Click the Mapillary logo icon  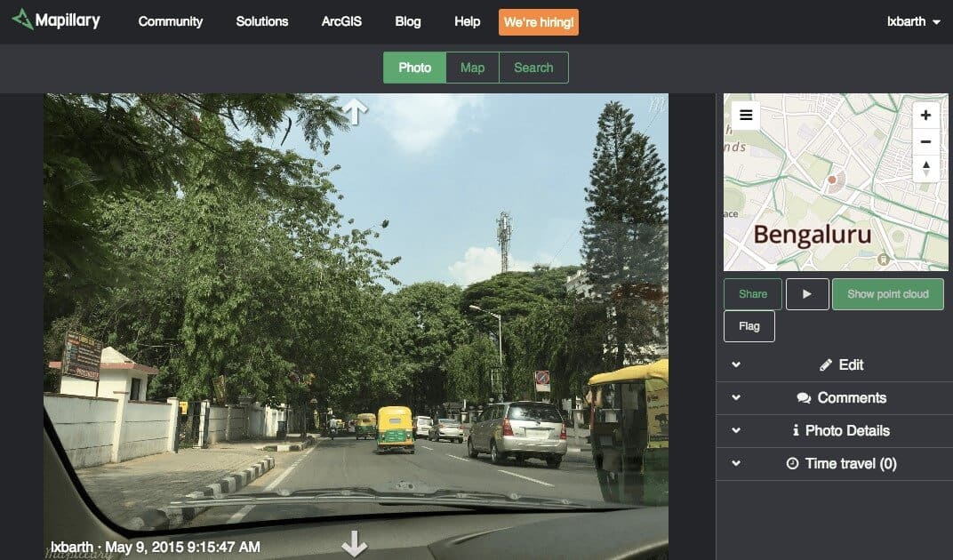[x=22, y=20]
